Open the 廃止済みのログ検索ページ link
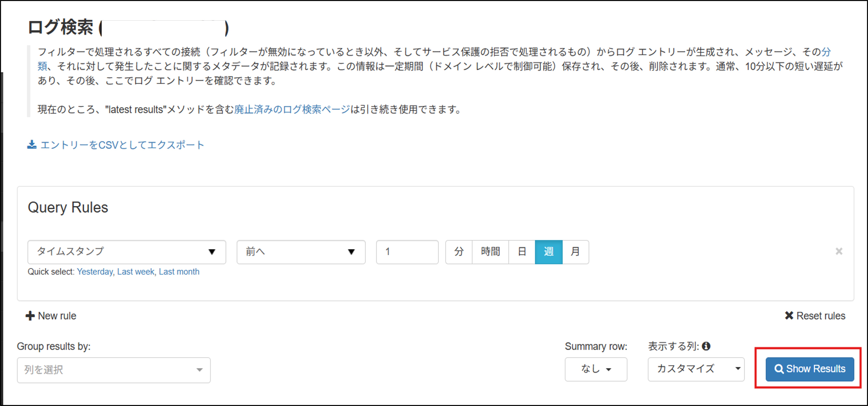This screenshot has width=868, height=406. [292, 110]
